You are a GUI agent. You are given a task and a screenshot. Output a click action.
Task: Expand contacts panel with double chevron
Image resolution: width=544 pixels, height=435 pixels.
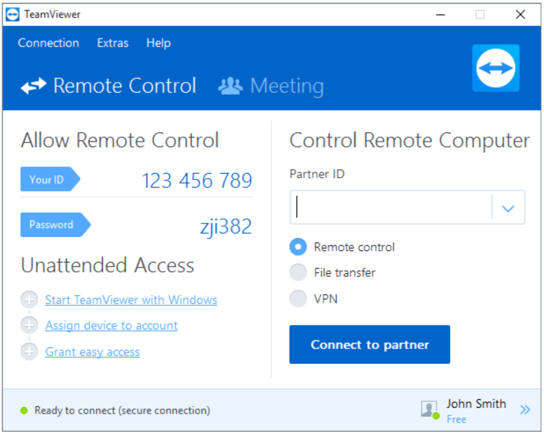pos(525,410)
